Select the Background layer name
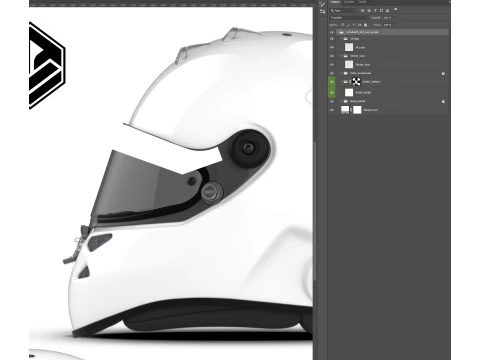Viewport: 480px width, 360px height. click(x=371, y=110)
